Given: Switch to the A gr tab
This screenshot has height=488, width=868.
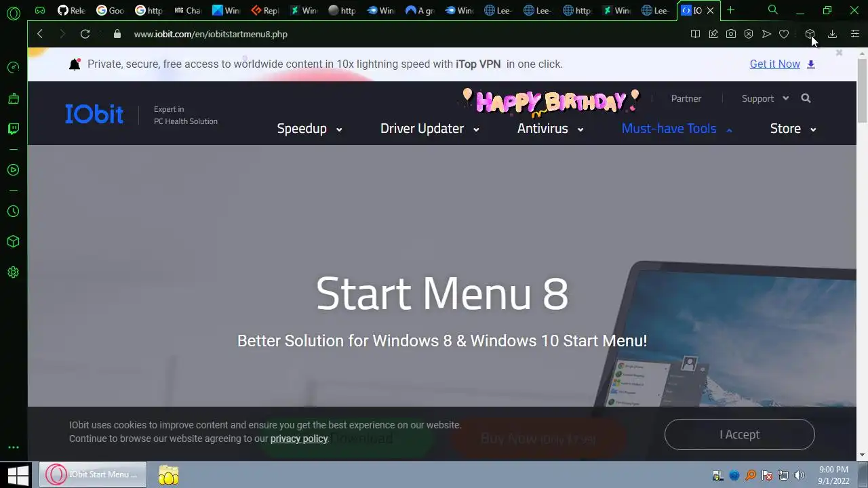Looking at the screenshot, I should [x=419, y=10].
